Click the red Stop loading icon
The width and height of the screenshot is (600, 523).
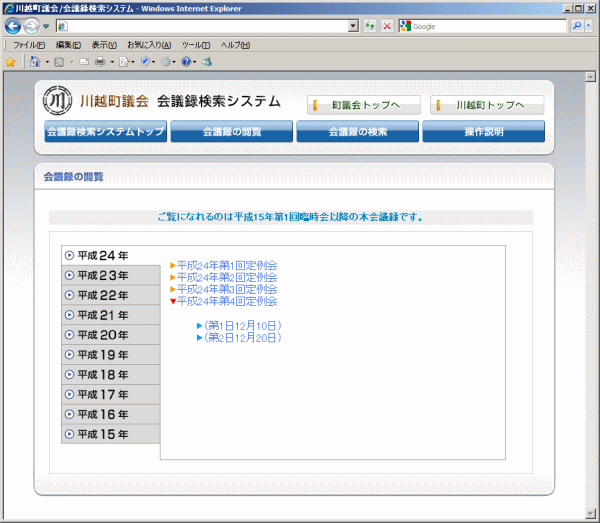[387, 26]
